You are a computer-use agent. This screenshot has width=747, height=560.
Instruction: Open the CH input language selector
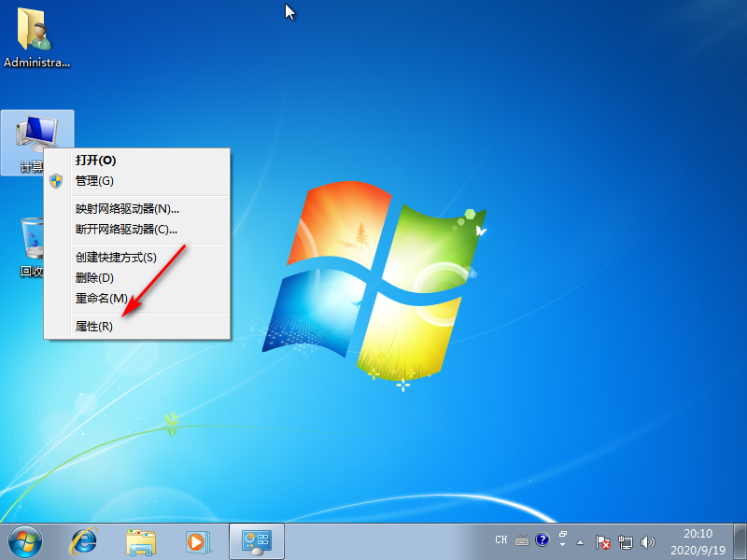click(x=501, y=540)
